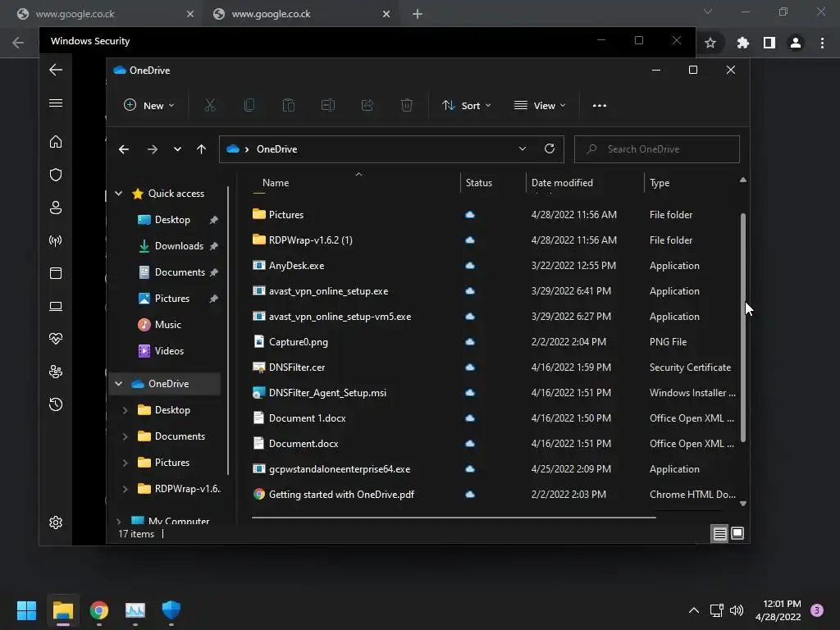This screenshot has width=840, height=630.
Task: Open the See more three-dots menu
Action: tap(600, 106)
